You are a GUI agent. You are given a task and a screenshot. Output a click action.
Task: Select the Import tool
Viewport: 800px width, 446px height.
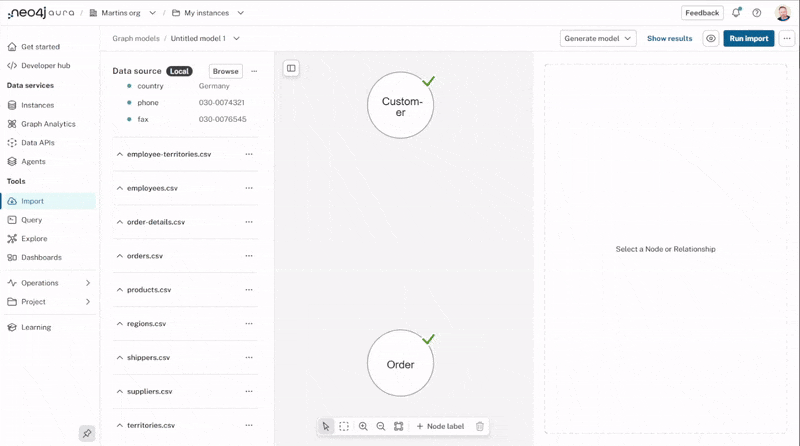click(x=49, y=201)
